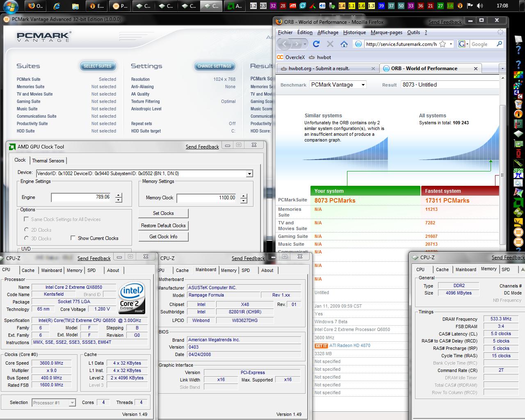Click the search magnifier in Firefox
The width and height of the screenshot is (525, 420).
[x=499, y=44]
